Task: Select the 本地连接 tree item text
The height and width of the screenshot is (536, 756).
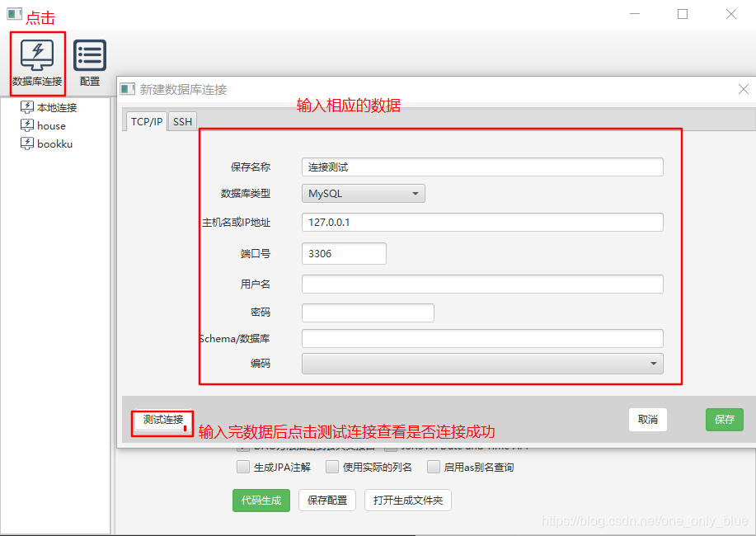Action: [x=57, y=107]
